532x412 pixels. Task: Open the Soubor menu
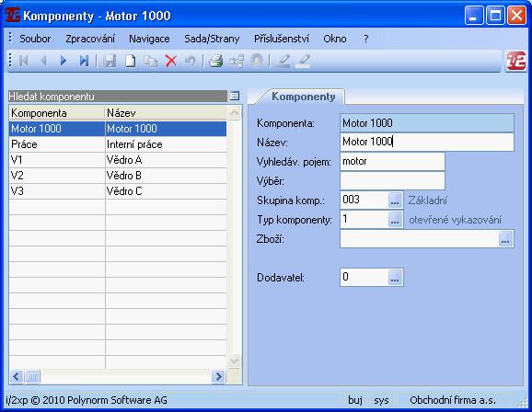pyautogui.click(x=35, y=39)
